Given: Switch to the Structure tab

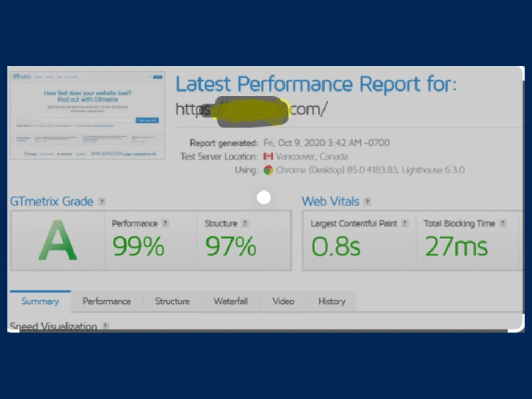Looking at the screenshot, I should pyautogui.click(x=172, y=301).
